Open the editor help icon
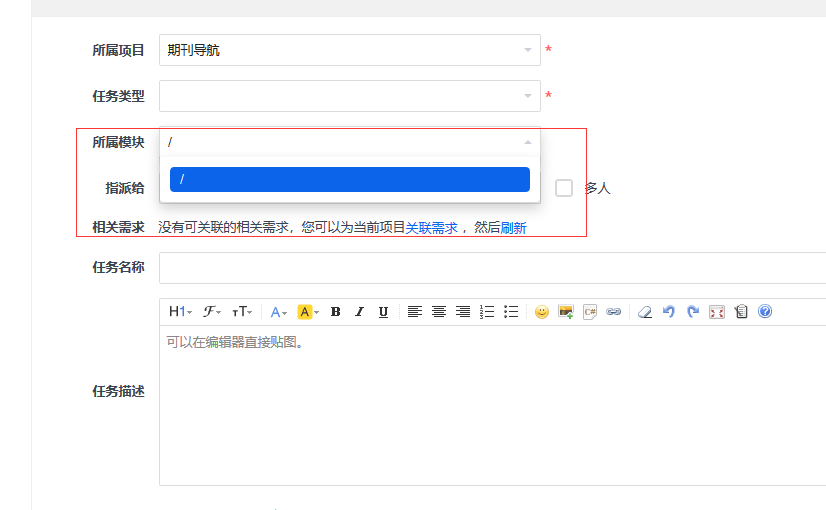This screenshot has height=510, width=826. [765, 312]
